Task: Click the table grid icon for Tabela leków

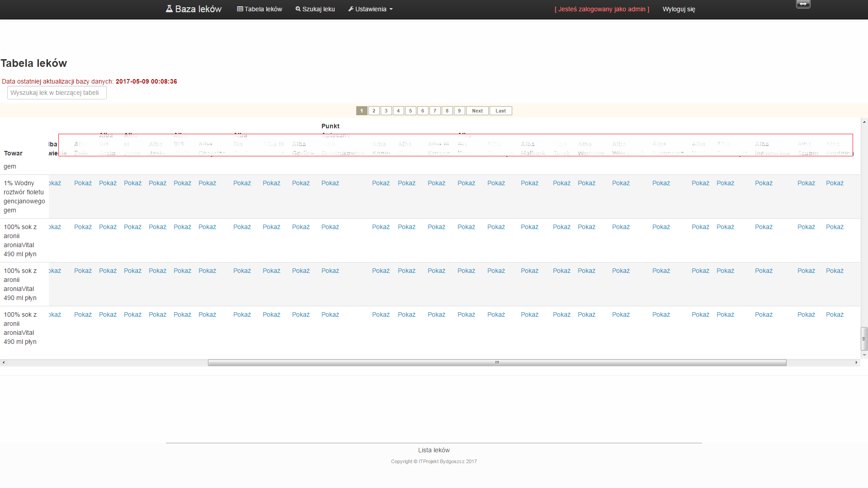Action: point(240,9)
